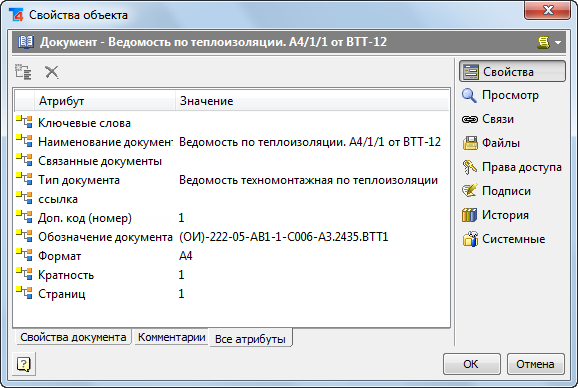Click the help question mark button

pos(24,364)
